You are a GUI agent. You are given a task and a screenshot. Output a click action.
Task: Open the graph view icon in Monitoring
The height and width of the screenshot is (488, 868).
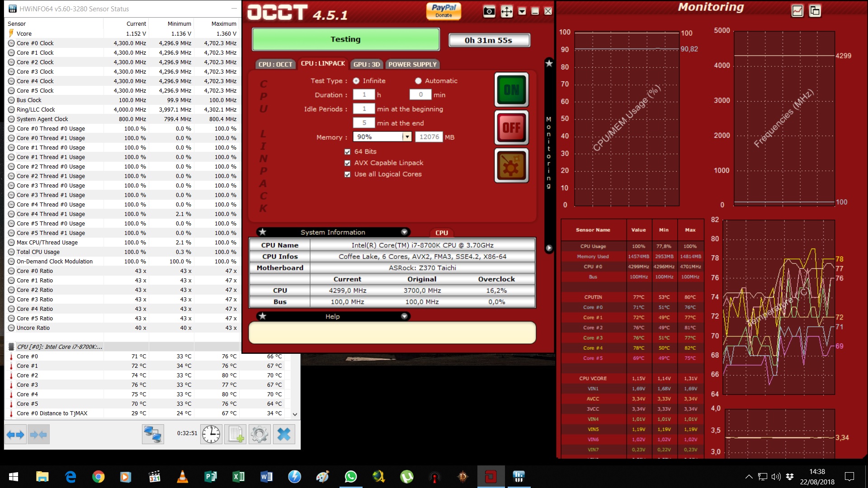tap(797, 11)
